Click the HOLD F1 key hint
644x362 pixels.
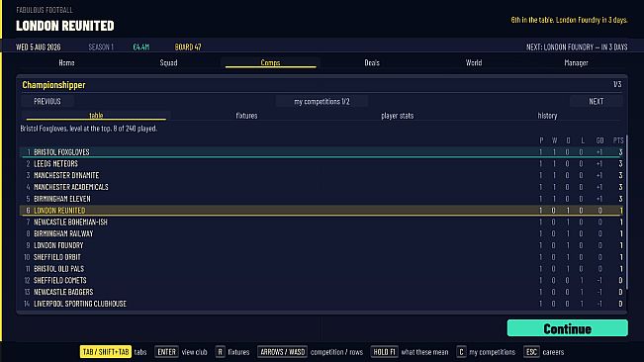pos(384,352)
